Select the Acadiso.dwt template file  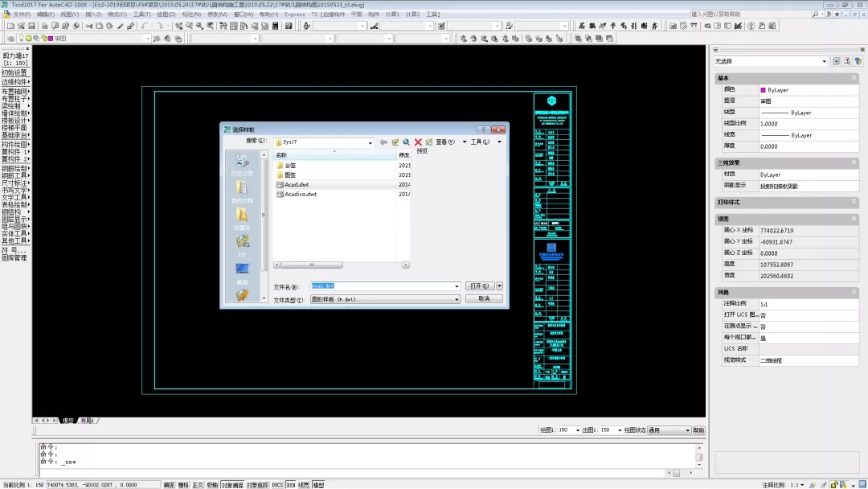301,194
